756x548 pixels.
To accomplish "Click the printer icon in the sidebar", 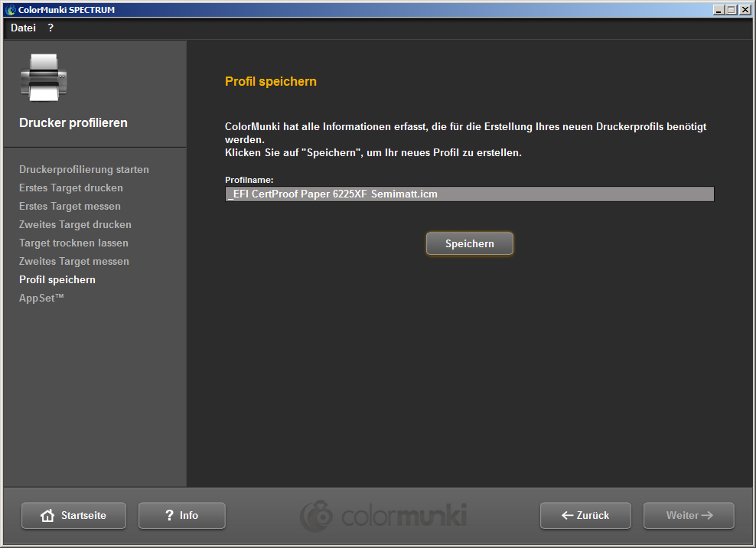I will (44, 77).
